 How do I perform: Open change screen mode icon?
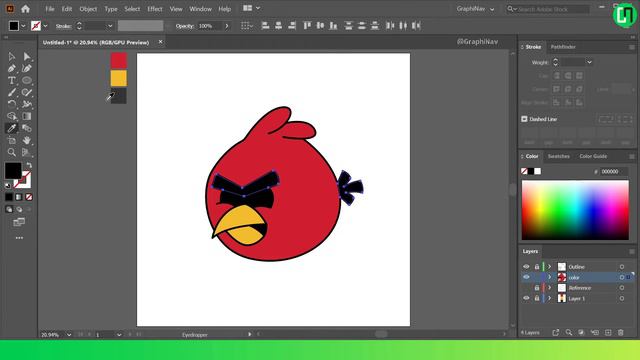click(x=19, y=222)
